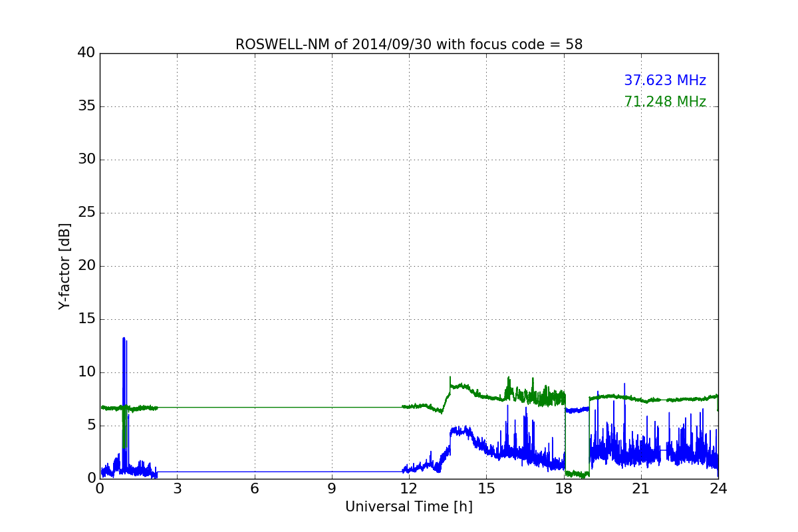Click the y-axis tick label '15'

click(86, 319)
